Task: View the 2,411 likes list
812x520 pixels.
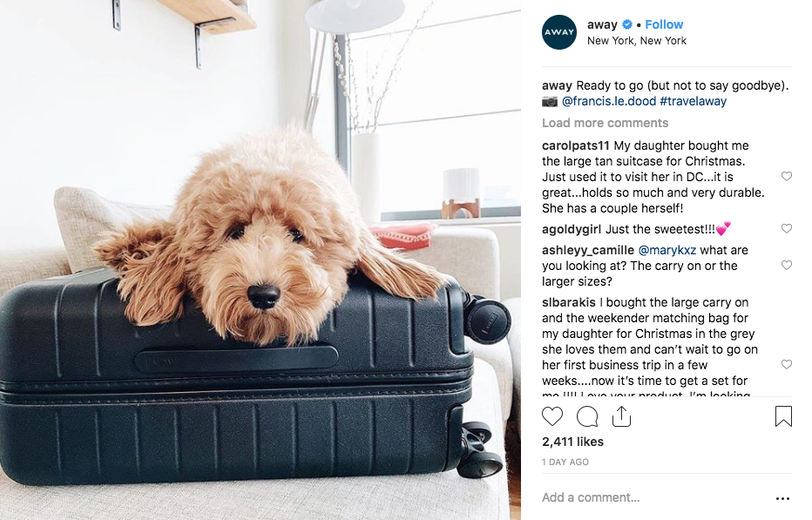Action: pyautogui.click(x=572, y=442)
